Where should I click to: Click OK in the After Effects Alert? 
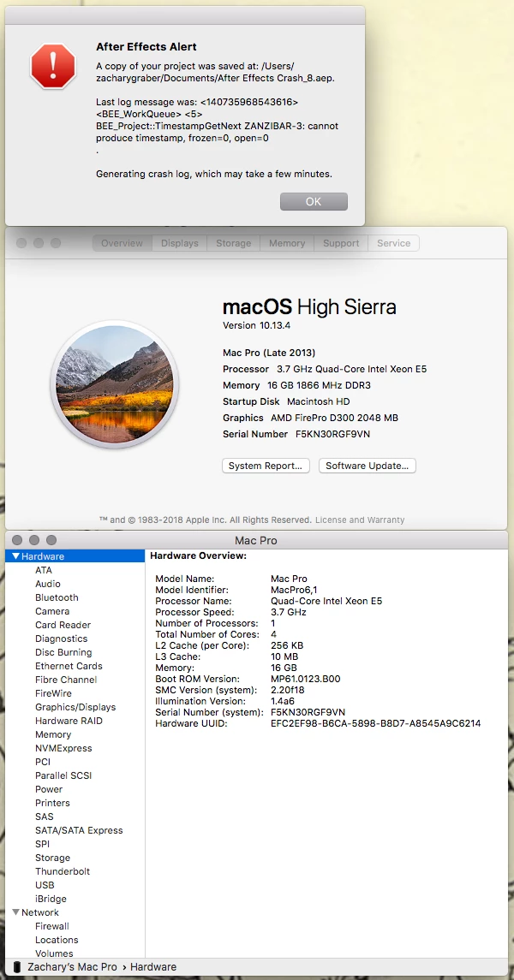pyautogui.click(x=314, y=201)
